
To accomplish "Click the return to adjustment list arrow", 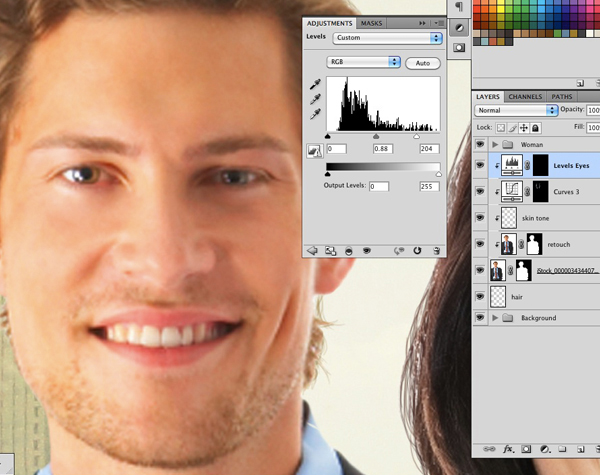I will [x=312, y=250].
